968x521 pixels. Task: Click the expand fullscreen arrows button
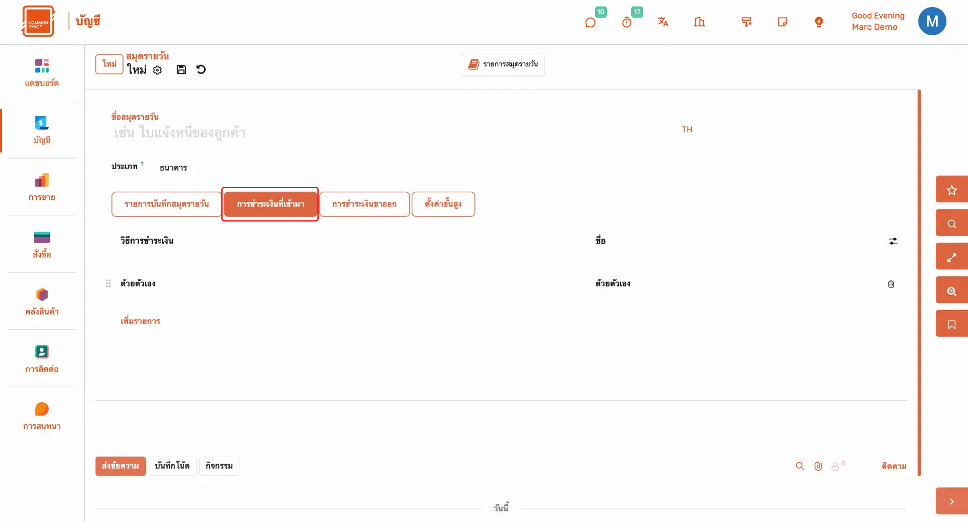[951, 257]
